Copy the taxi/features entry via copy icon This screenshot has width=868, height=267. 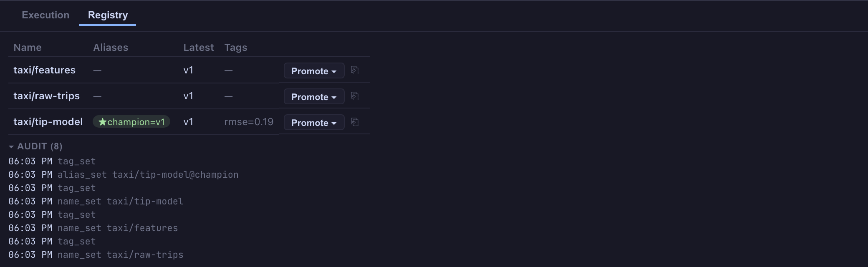[355, 70]
